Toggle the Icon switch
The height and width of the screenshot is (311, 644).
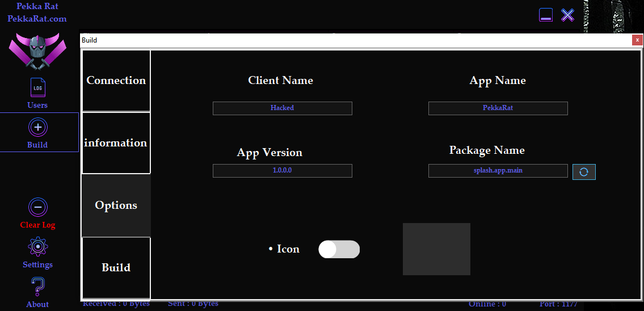coord(339,249)
